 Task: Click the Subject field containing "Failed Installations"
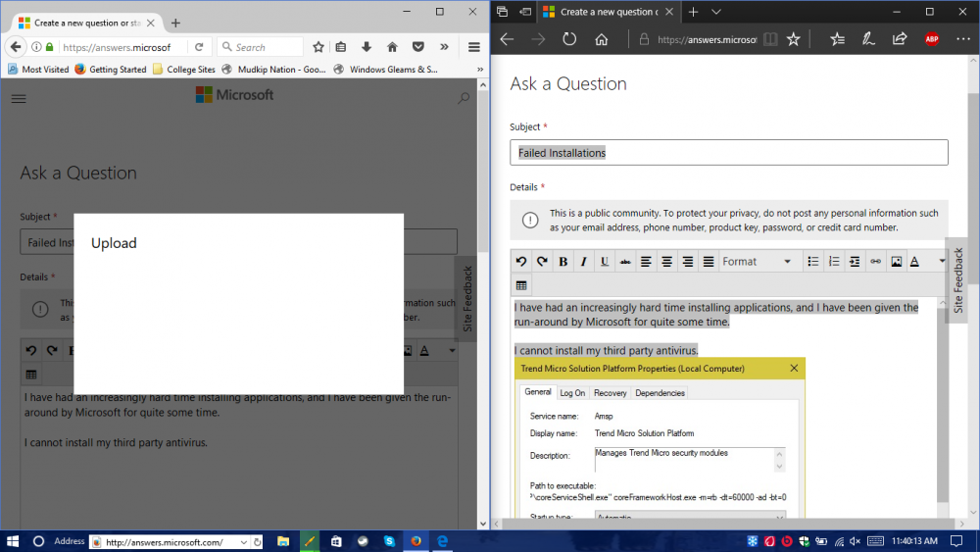728,153
